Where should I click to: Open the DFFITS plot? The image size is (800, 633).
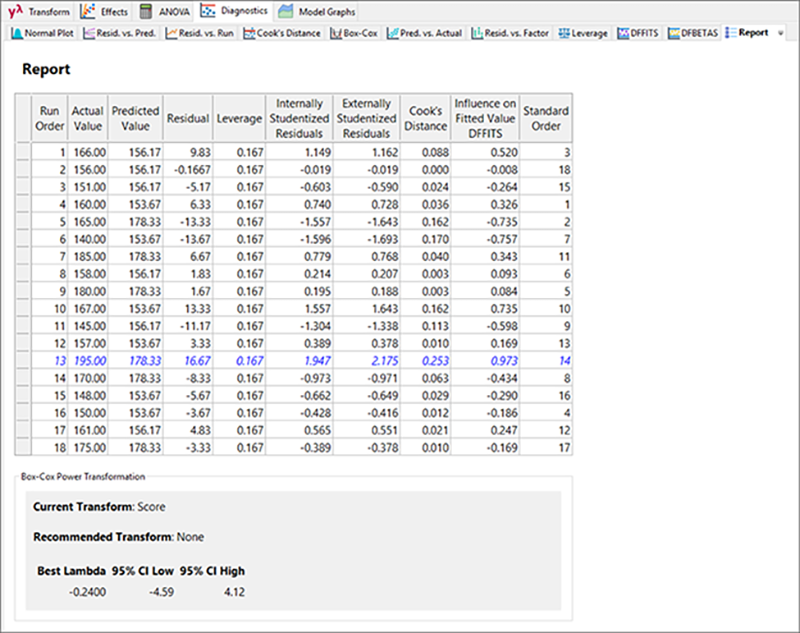pos(639,33)
